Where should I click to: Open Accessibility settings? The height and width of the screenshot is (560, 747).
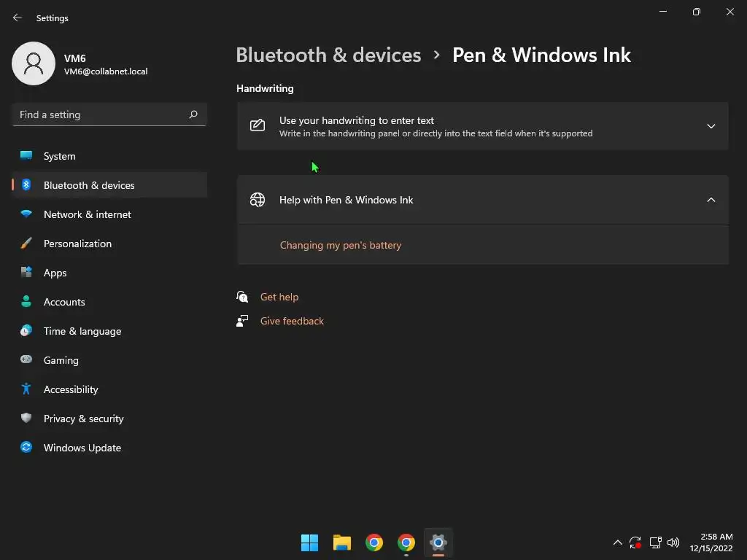[109, 389]
